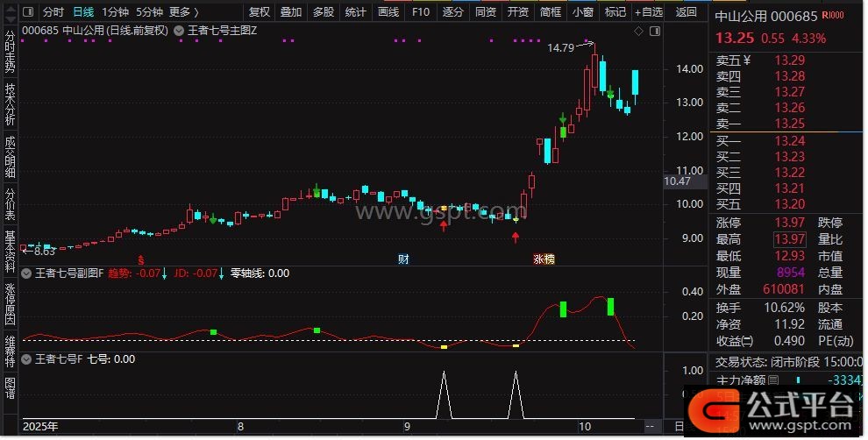The height and width of the screenshot is (440, 868).
Task: Click the 财 finance marker icon
Action: coord(403,259)
